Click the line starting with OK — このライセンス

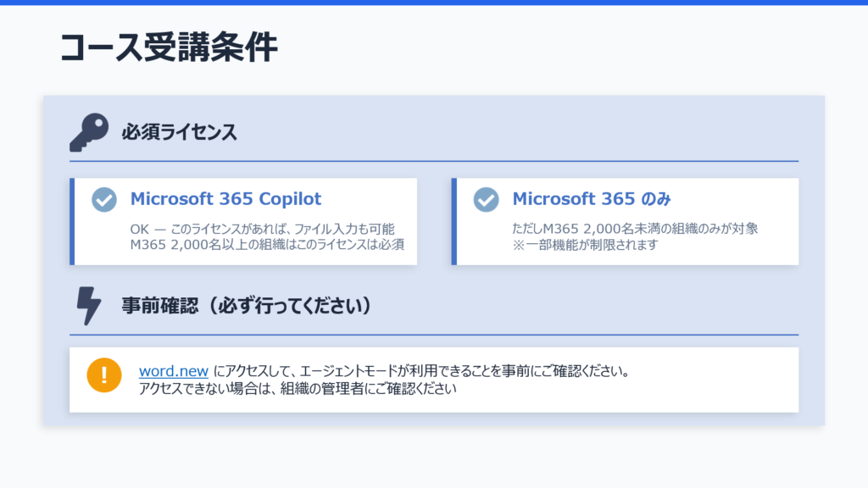pyautogui.click(x=262, y=230)
